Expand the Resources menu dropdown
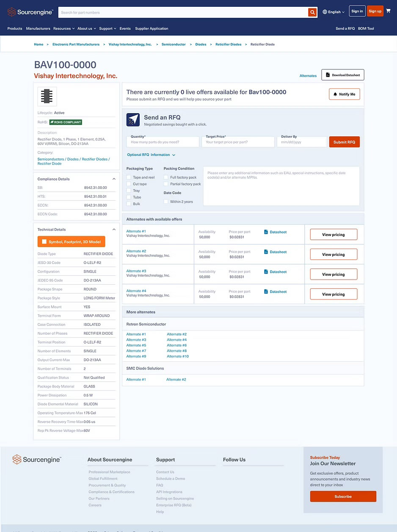Image resolution: width=397 pixels, height=532 pixels. [64, 28]
